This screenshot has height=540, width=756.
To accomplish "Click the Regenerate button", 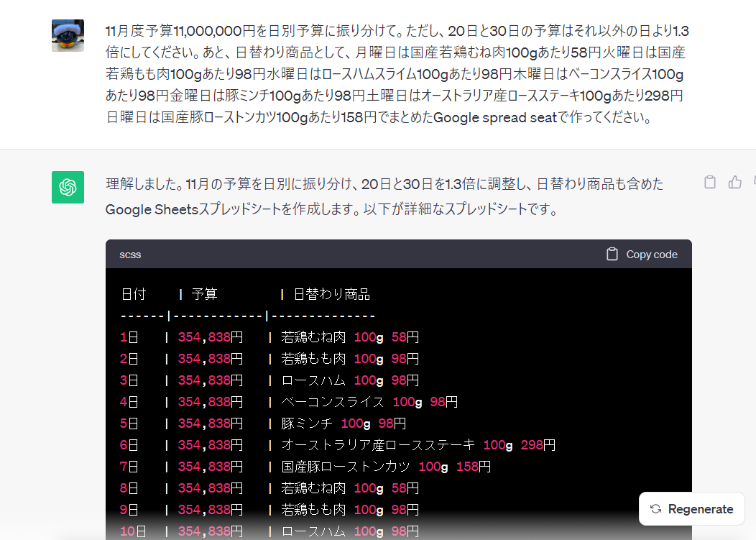I will pos(691,509).
